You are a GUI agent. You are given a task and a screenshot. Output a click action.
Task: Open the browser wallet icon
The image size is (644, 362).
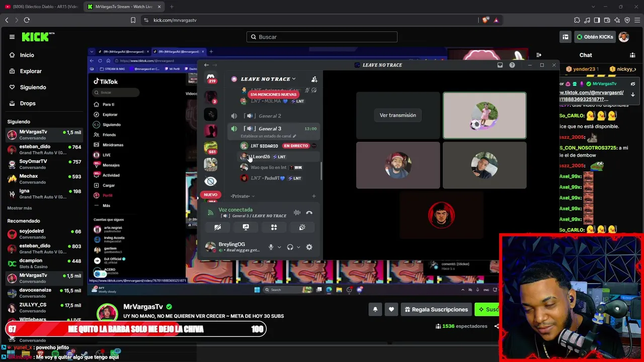point(607,20)
